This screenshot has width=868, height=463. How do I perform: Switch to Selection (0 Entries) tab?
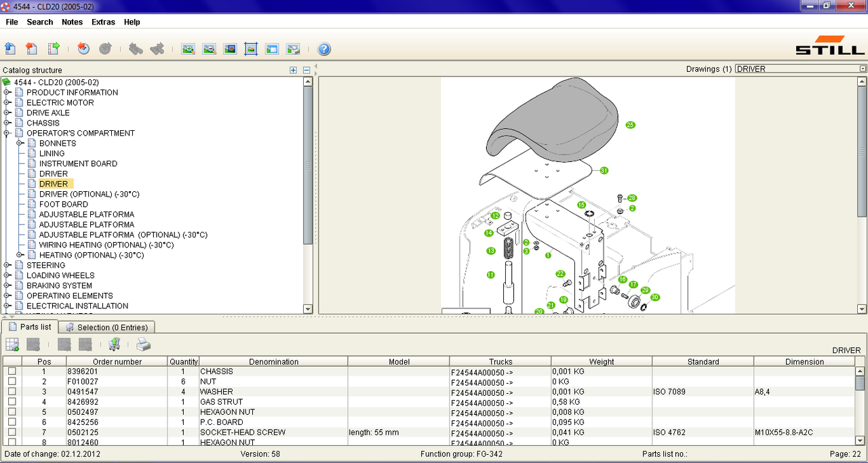coord(107,327)
